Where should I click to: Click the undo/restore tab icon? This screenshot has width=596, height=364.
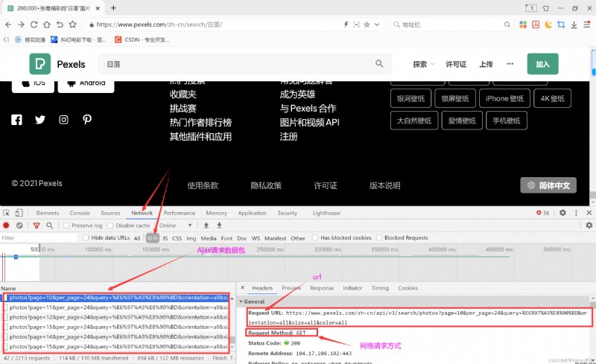tap(60, 25)
